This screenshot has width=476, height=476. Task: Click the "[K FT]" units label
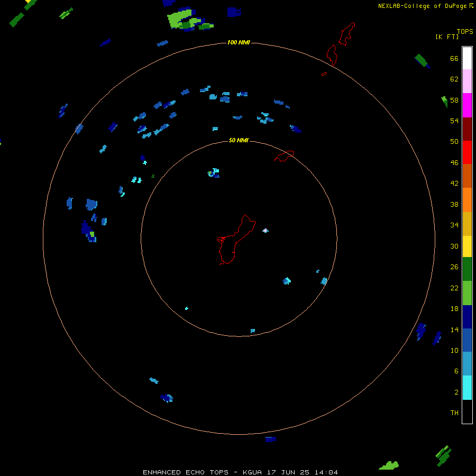pos(447,36)
